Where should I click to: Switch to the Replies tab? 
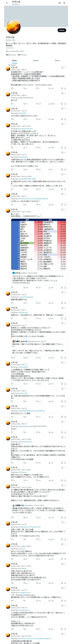click(x=36, y=61)
